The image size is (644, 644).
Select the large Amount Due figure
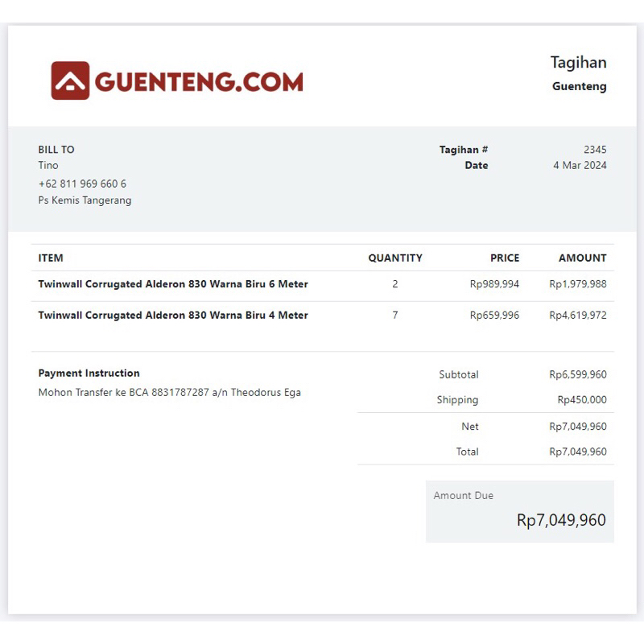tap(561, 520)
